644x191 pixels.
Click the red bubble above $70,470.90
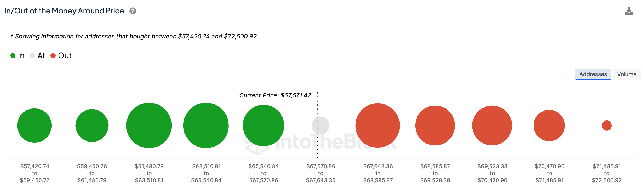(549, 126)
